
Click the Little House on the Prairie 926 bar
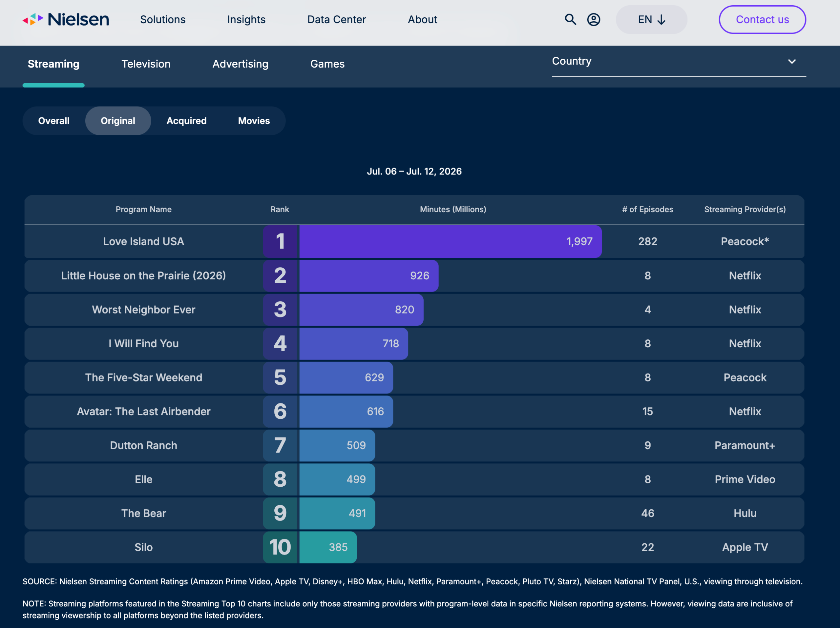[x=369, y=275]
